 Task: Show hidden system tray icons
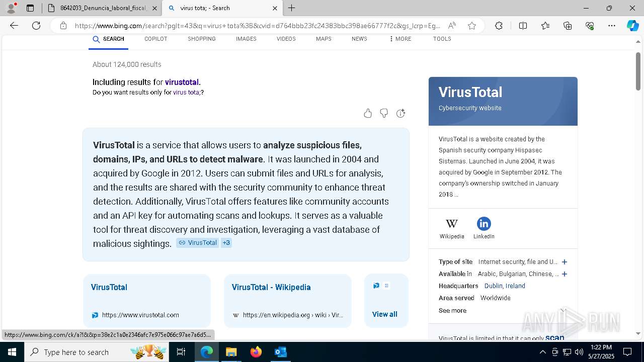542,352
